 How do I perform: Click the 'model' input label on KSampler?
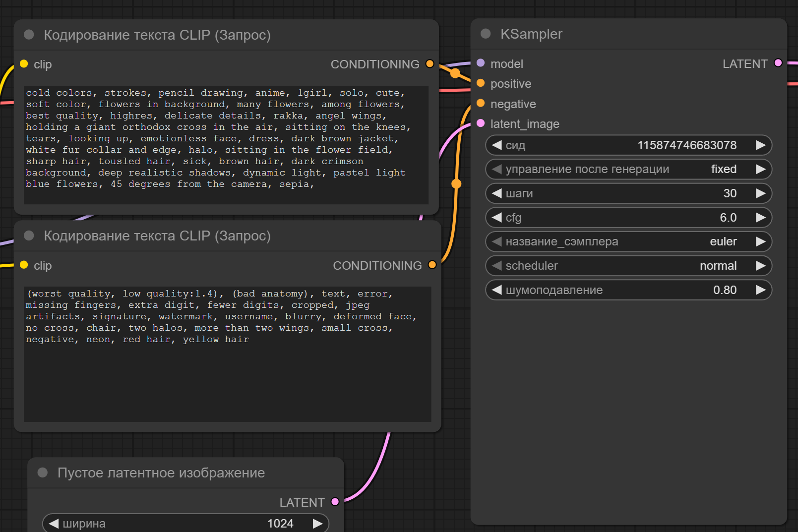[506, 64]
